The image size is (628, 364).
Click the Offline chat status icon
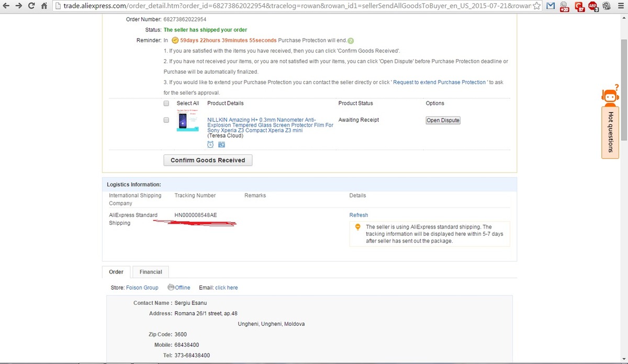pos(171,287)
